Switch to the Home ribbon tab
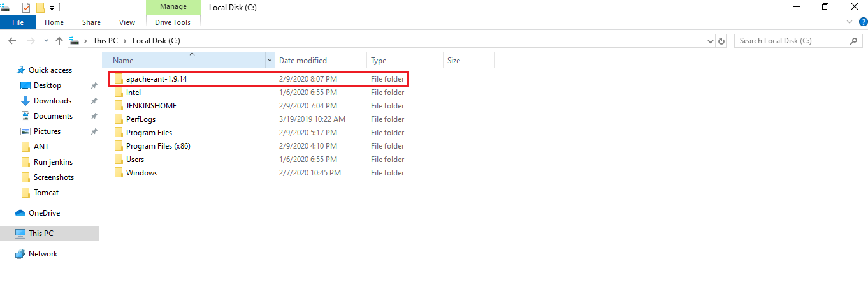868x282 pixels. tap(54, 22)
